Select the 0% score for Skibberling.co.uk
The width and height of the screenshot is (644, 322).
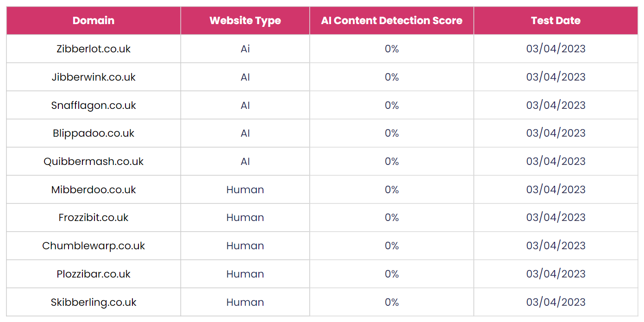[392, 302]
